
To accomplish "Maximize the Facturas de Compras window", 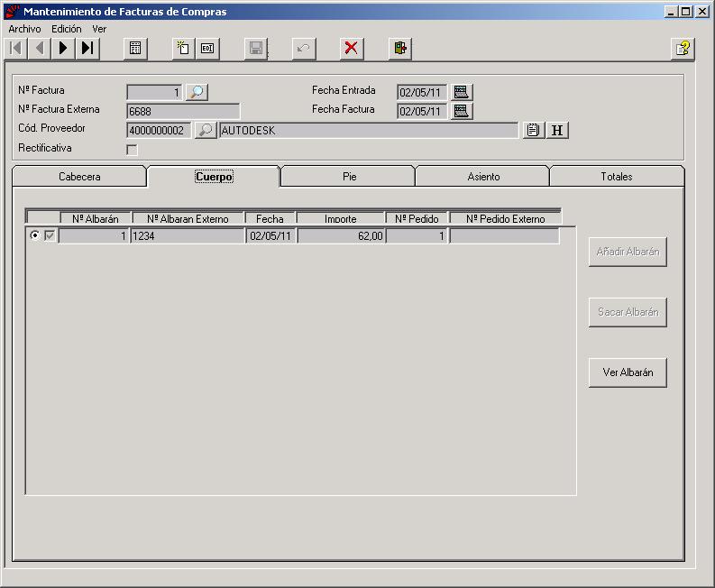I will [x=685, y=12].
